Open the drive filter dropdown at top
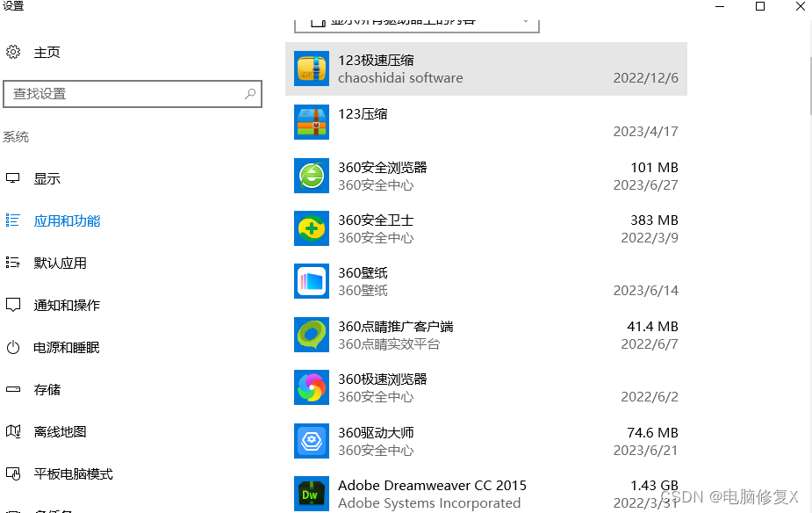 pos(417,25)
